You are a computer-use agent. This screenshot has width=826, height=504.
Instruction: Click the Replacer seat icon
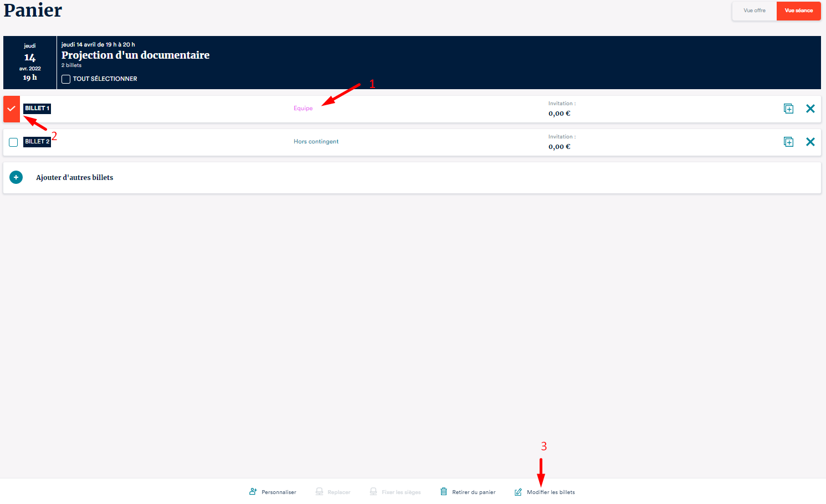pos(319,492)
